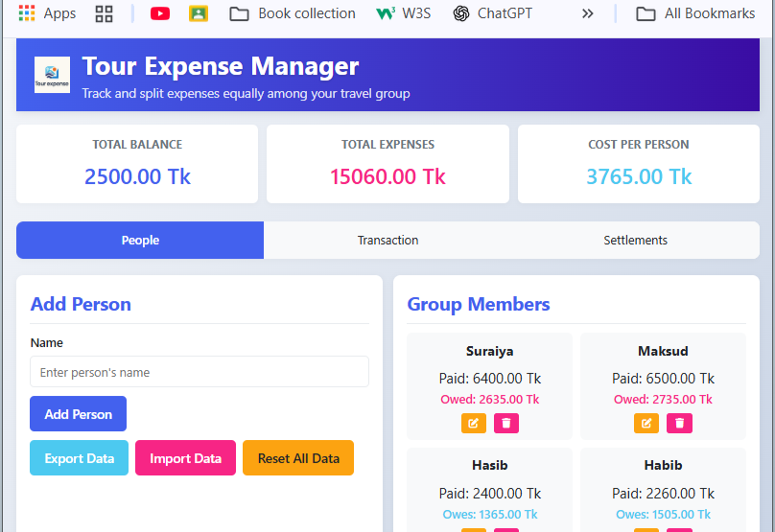Edit the Maksud member with the pencil icon

(x=646, y=424)
